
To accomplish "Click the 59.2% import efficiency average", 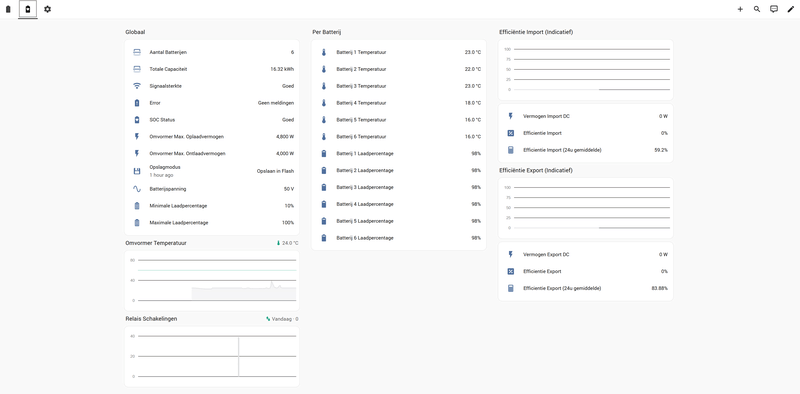I will [661, 150].
